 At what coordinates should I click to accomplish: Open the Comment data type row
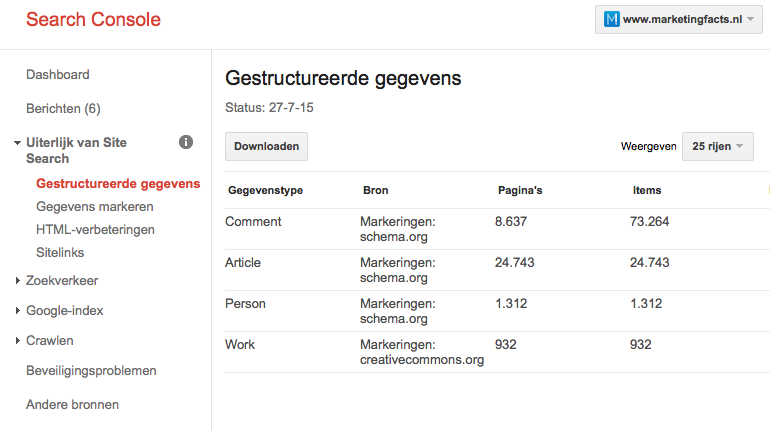click(x=254, y=222)
